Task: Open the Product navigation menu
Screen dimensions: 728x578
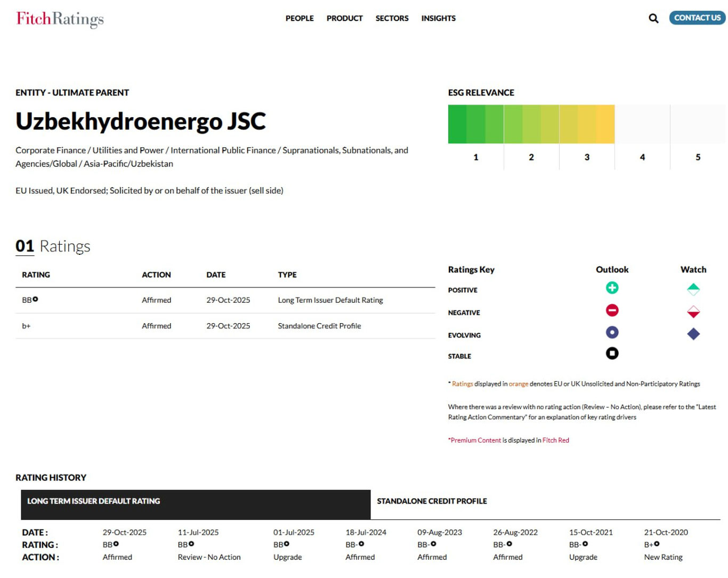Action: [344, 18]
